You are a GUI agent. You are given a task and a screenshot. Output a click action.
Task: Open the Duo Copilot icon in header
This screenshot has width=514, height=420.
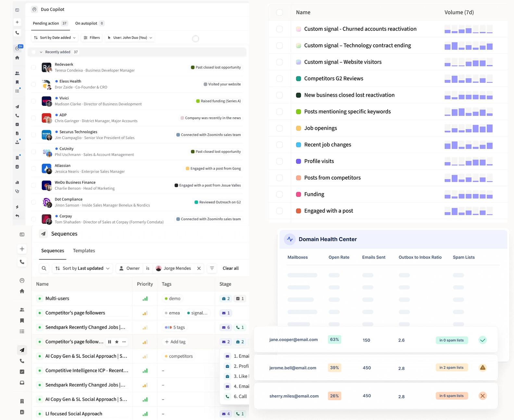(x=34, y=9)
